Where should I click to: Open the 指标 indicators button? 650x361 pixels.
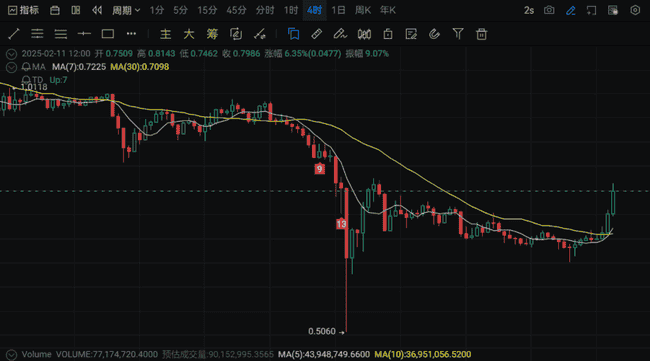[24, 10]
